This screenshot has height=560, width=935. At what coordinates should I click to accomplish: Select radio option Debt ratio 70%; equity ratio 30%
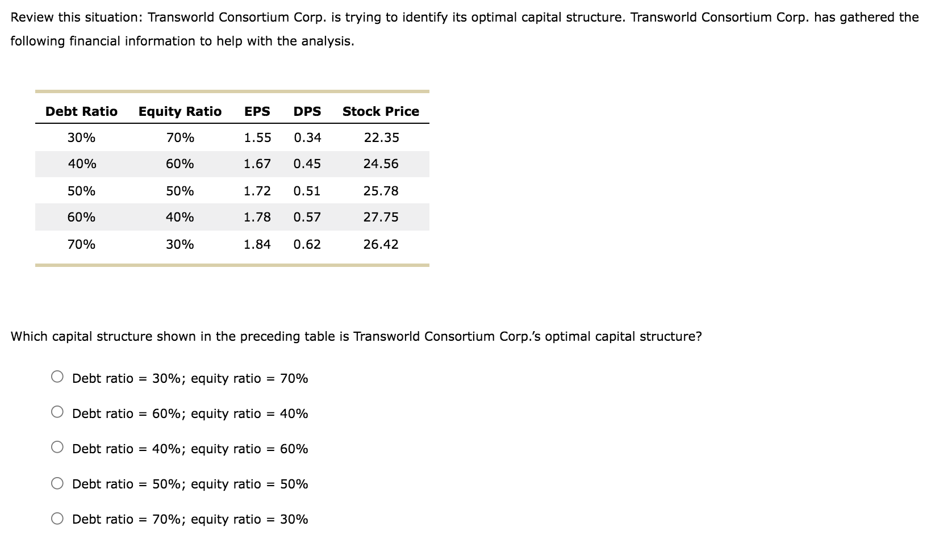point(57,519)
